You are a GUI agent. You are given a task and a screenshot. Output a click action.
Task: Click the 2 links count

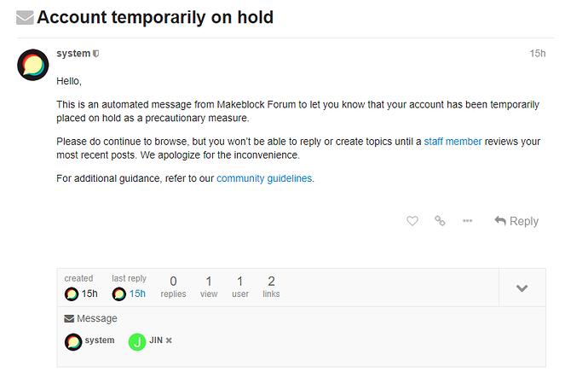click(x=271, y=287)
